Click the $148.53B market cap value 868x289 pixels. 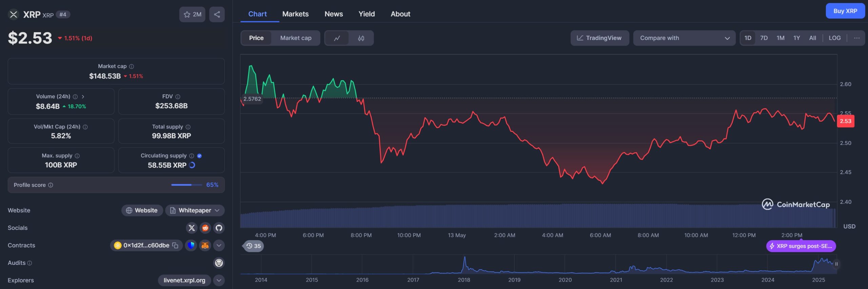pyautogui.click(x=105, y=76)
